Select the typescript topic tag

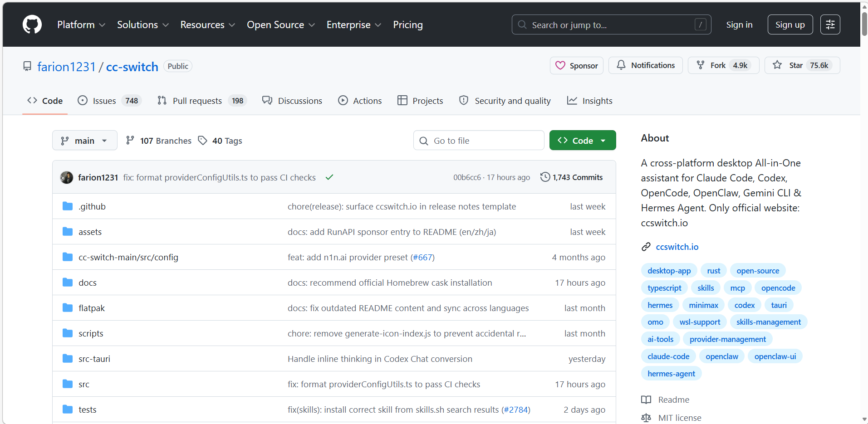tap(664, 288)
